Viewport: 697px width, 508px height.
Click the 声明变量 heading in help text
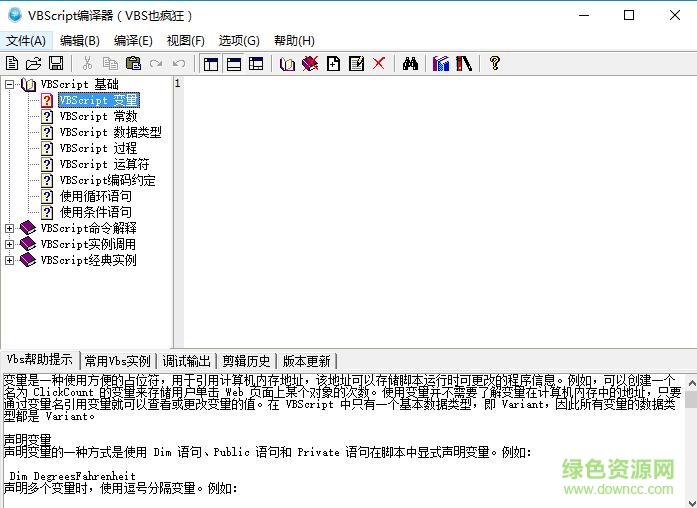pyautogui.click(x=28, y=440)
